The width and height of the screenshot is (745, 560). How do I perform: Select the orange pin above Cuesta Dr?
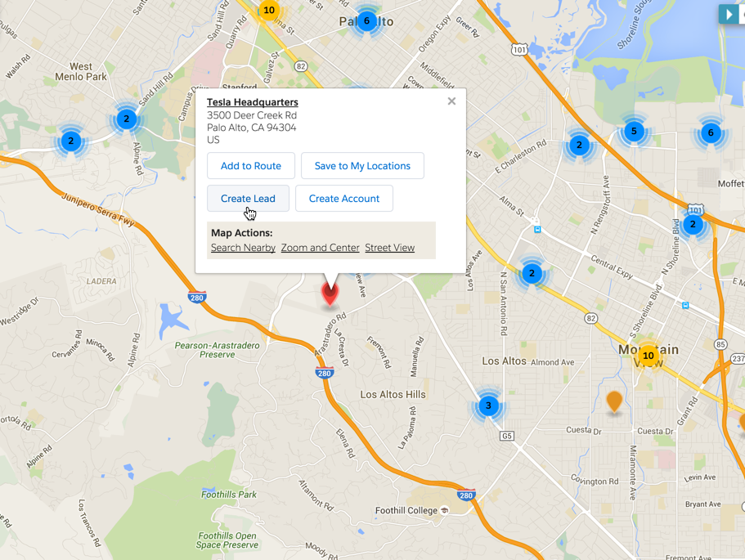[x=614, y=403]
